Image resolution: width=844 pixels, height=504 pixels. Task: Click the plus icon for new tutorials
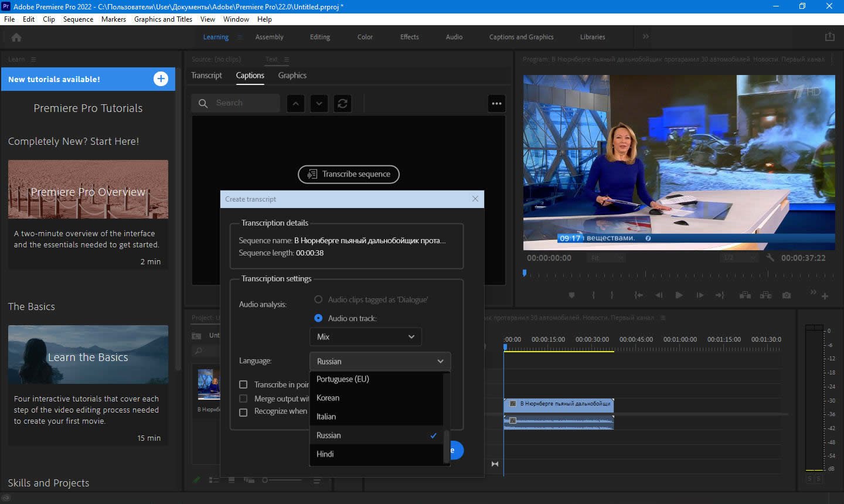(x=161, y=79)
